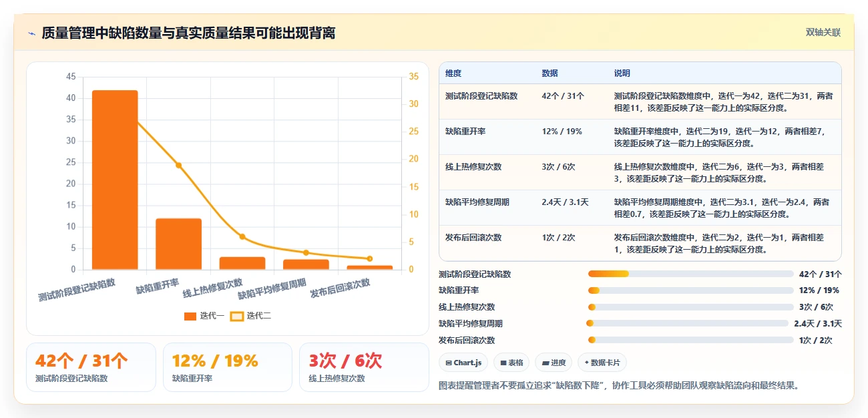
Task: Click the orange bar for 发布后回滚次数
Action: click(x=370, y=267)
